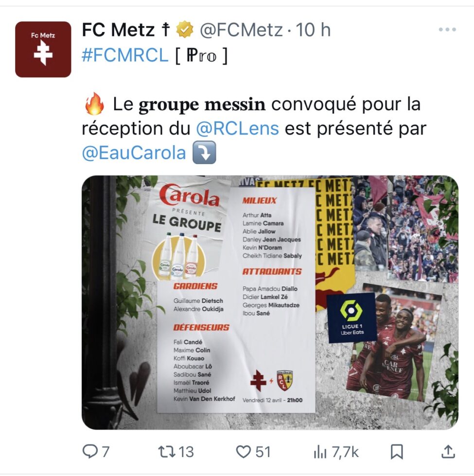This screenshot has width=474, height=476.
Task: Click the reply speech bubble icon
Action: [90, 451]
